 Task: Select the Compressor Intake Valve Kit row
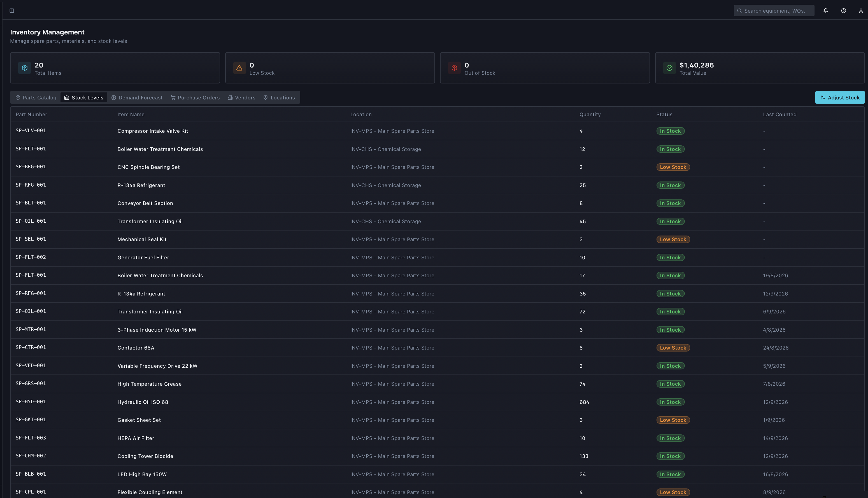[438, 131]
